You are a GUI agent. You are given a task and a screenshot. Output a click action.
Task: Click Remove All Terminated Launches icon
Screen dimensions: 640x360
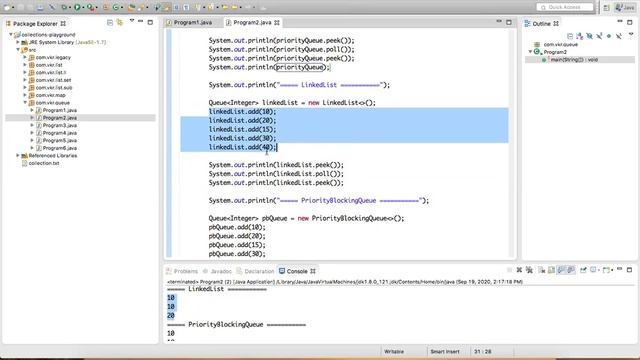(x=529, y=270)
